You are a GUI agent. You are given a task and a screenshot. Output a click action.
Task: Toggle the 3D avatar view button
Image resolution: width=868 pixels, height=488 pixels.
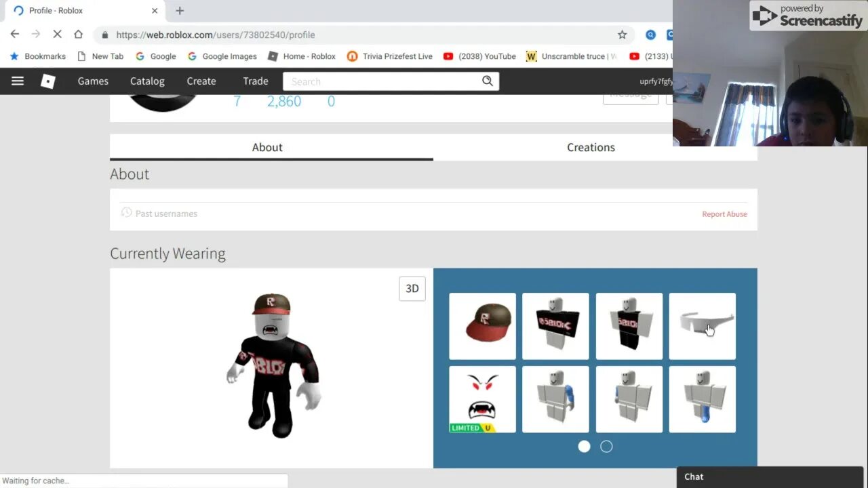point(412,288)
